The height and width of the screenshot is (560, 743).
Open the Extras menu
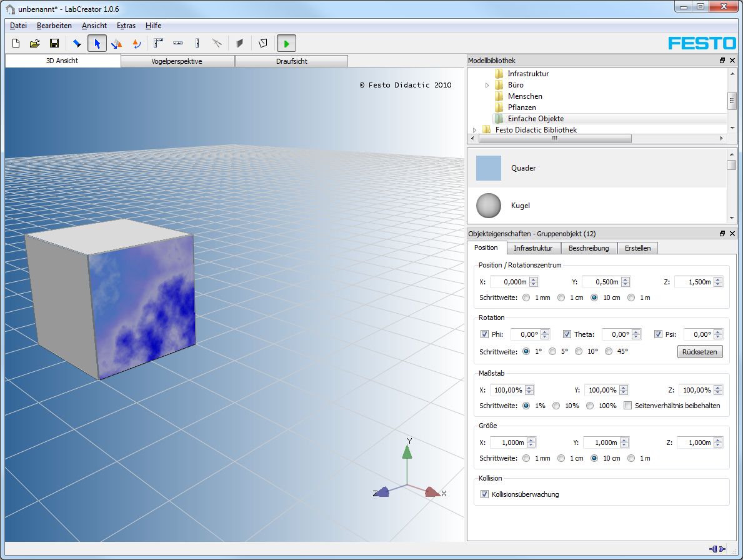coord(126,26)
